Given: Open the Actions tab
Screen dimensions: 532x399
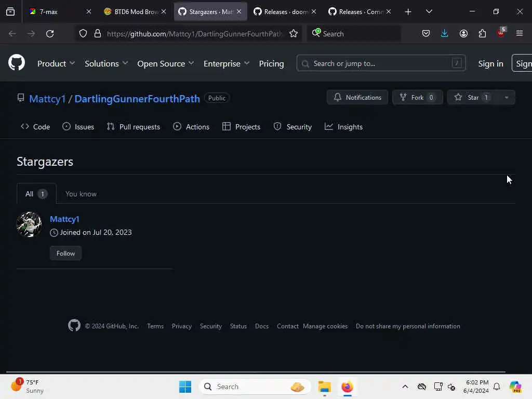Looking at the screenshot, I should [191, 127].
